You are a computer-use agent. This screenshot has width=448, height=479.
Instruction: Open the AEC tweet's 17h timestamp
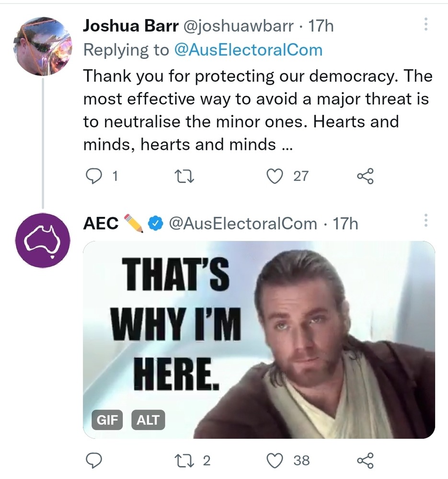point(345,223)
